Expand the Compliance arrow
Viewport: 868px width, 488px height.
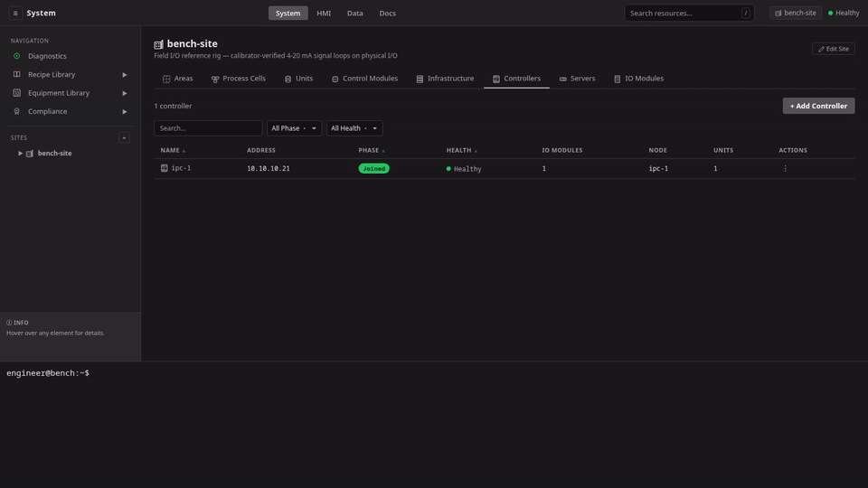(125, 112)
